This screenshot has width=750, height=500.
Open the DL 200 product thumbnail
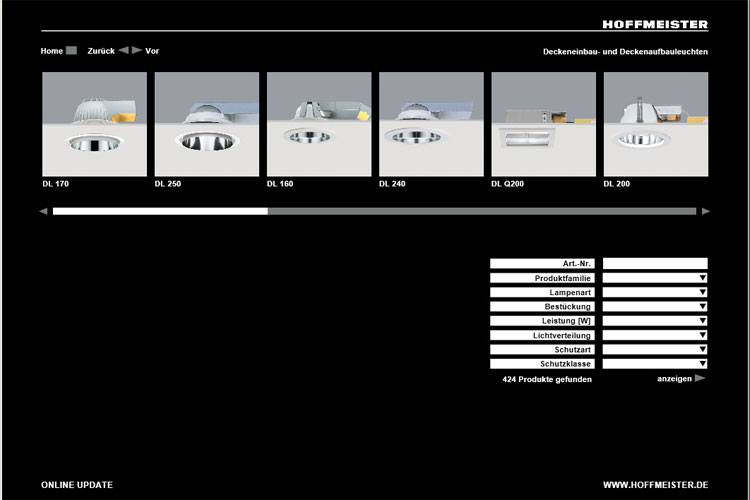click(x=656, y=124)
